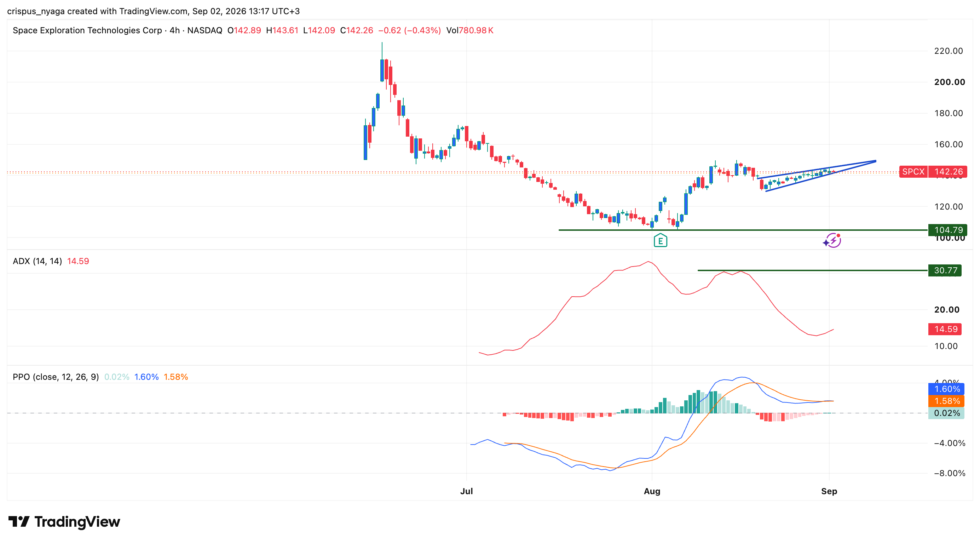
Task: Click the high price H143.61
Action: (282, 30)
